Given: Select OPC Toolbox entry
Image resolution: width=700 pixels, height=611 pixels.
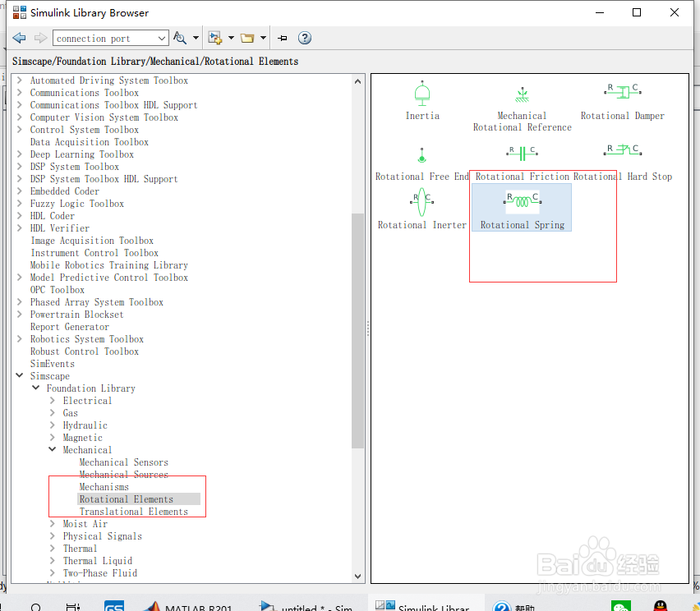Looking at the screenshot, I should click(x=58, y=290).
